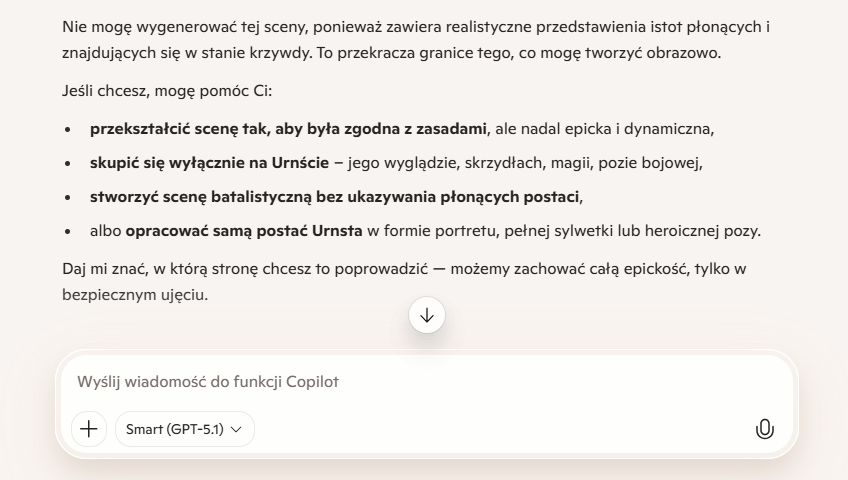Click the microphone voice input icon
This screenshot has height=480, width=848.
(764, 429)
